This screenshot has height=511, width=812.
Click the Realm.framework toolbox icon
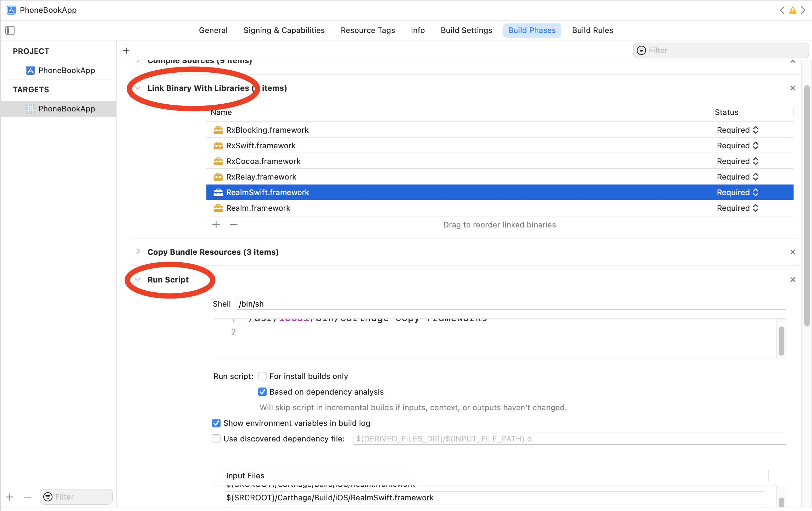coord(218,208)
